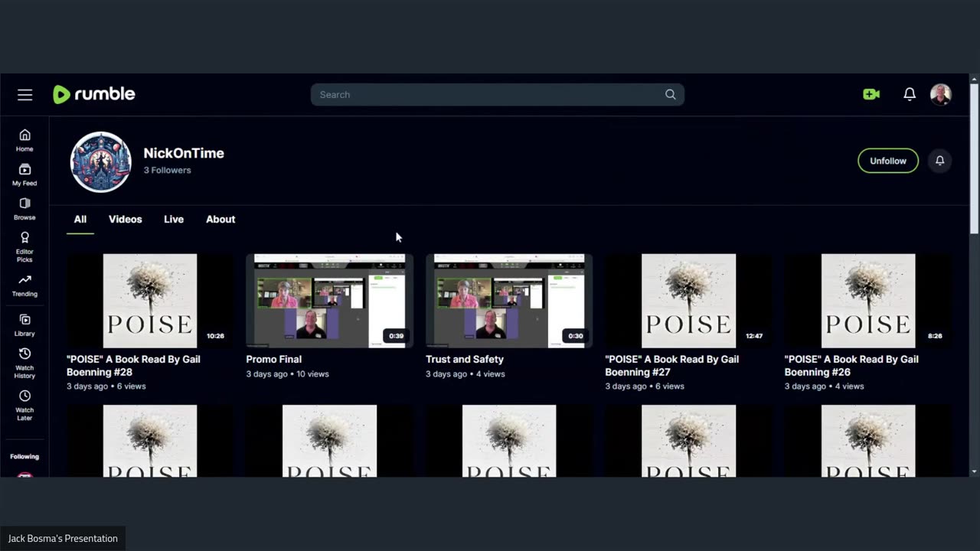The height and width of the screenshot is (551, 980).
Task: Toggle channel notifications bell beside Unfollow
Action: tap(939, 161)
